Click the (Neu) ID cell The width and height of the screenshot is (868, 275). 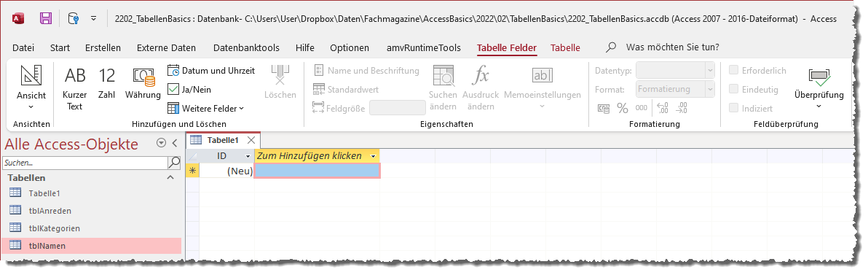pos(226,171)
